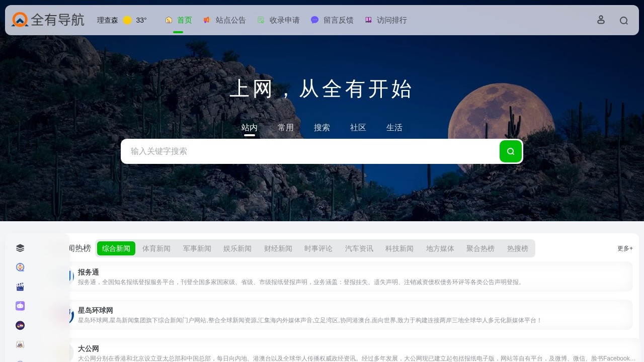Click the 站点公告 megaphone icon

[206, 20]
